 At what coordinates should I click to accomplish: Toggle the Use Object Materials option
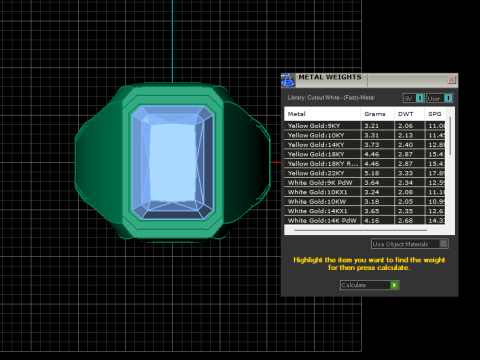410,244
